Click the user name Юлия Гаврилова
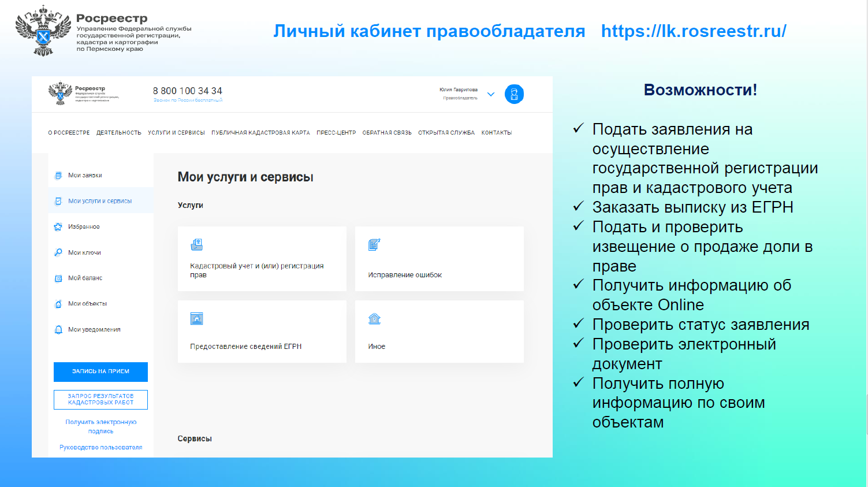The height and width of the screenshot is (487, 868). [459, 90]
